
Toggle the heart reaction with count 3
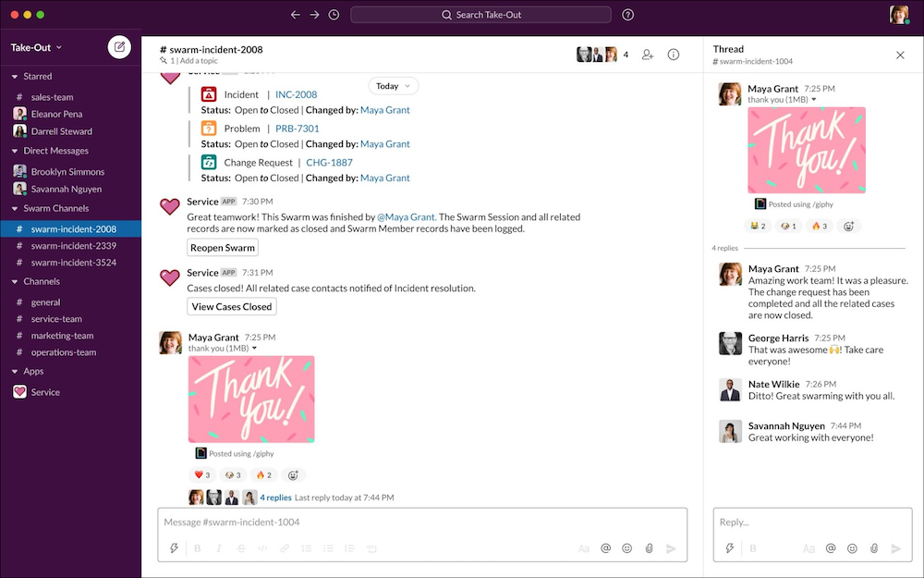[202, 474]
